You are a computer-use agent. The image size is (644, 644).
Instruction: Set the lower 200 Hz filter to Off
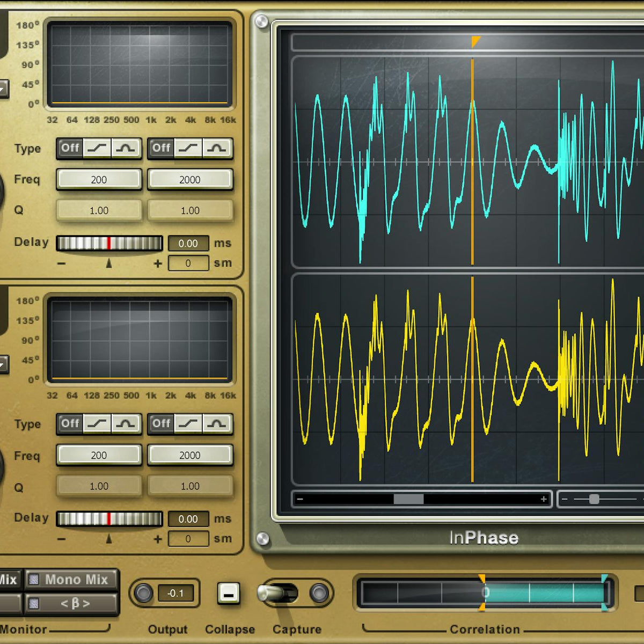tap(70, 424)
